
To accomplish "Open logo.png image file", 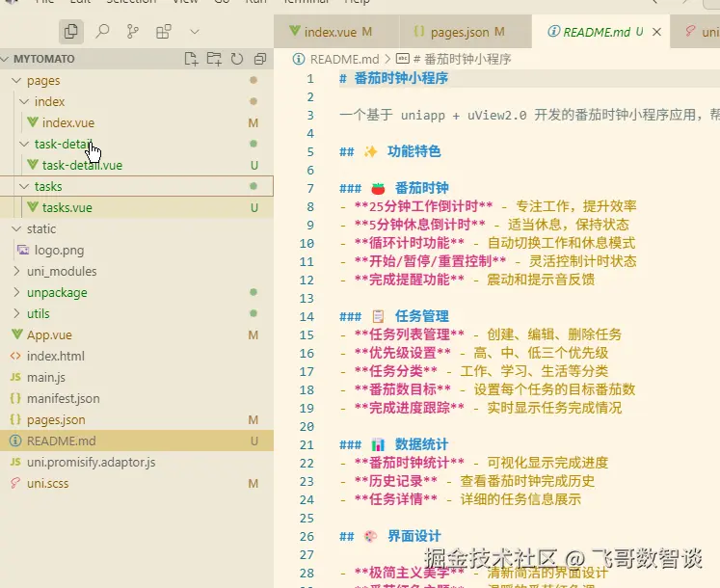I will tap(59, 250).
